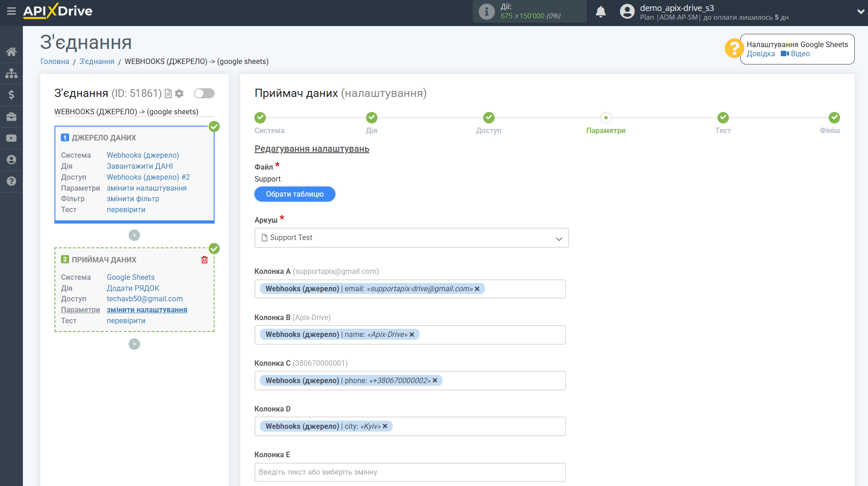Screen dimensions: 868x486
Task: Open the briefcase sidebar icon
Action: pyautogui.click(x=11, y=117)
